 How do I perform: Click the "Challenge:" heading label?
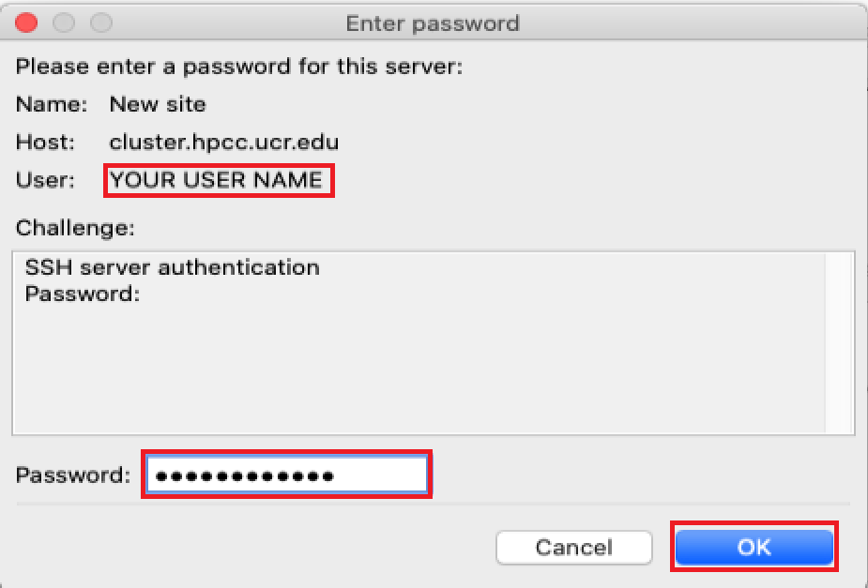(x=75, y=227)
